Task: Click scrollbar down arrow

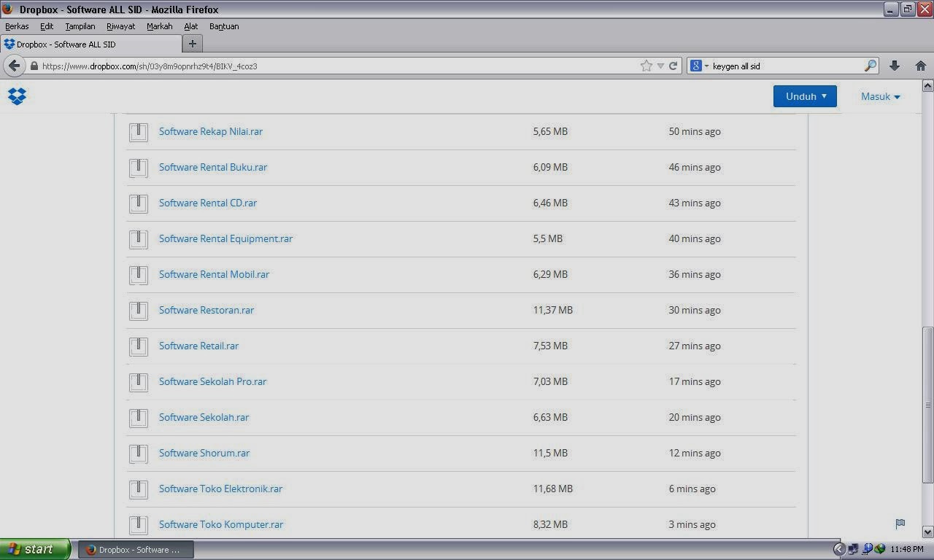Action: pyautogui.click(x=927, y=532)
